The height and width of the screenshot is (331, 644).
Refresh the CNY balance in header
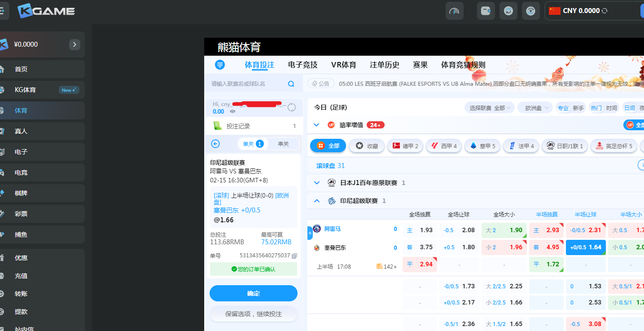coord(605,11)
